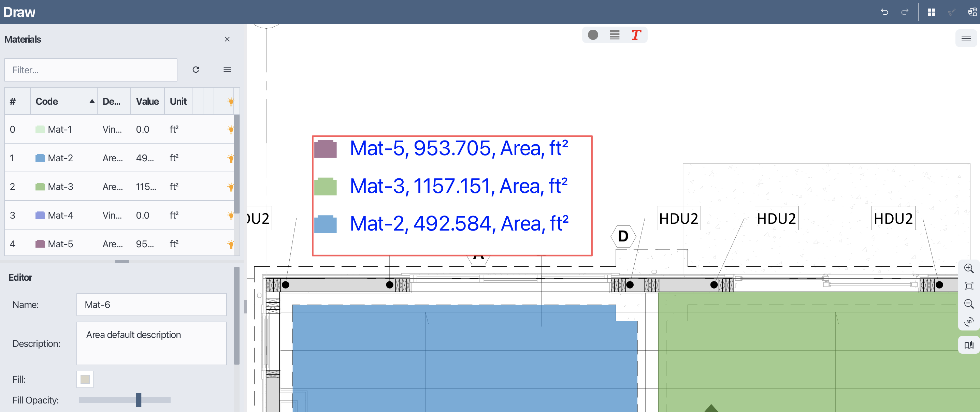The image size is (980, 412).
Task: Refresh the Materials list
Action: [x=196, y=70]
